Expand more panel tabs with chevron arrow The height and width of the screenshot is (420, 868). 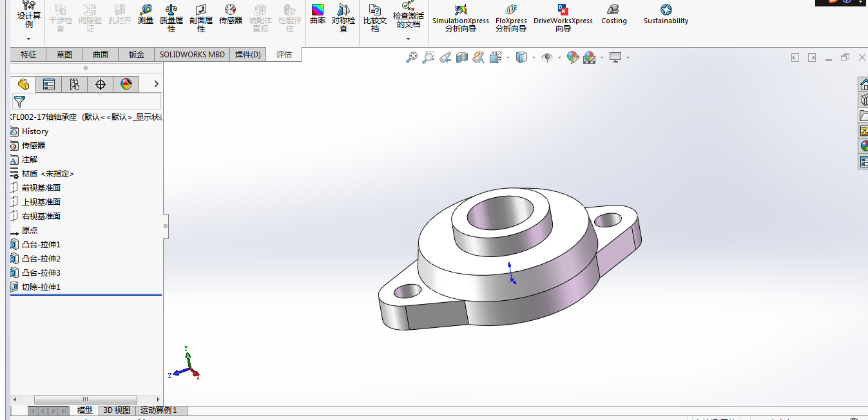[156, 84]
